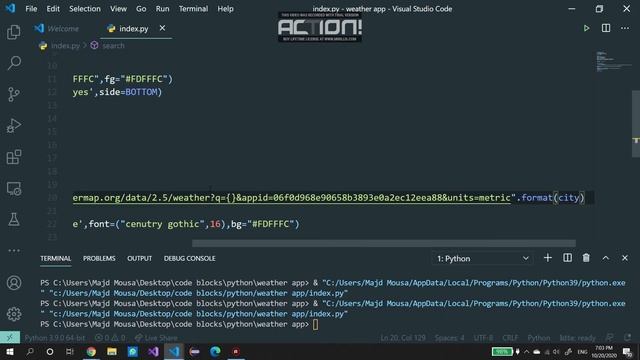
Task: Open the Source Control view
Action: pyautogui.click(x=13, y=94)
